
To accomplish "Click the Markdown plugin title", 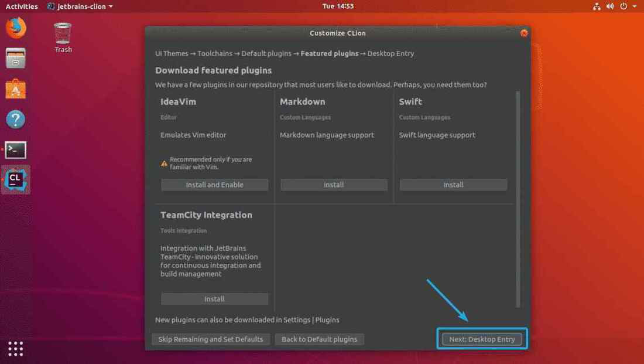I will coord(302,101).
